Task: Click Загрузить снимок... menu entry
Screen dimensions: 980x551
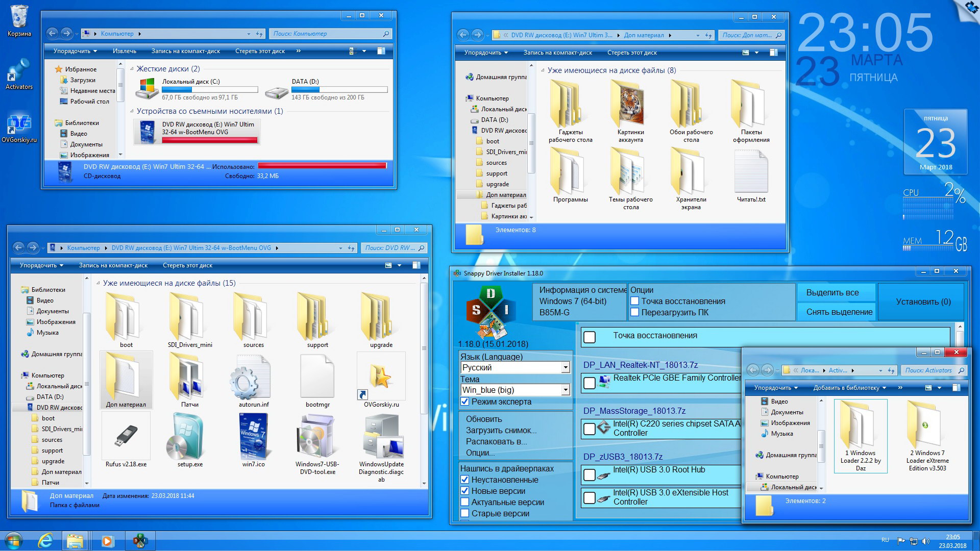Action: (x=501, y=430)
